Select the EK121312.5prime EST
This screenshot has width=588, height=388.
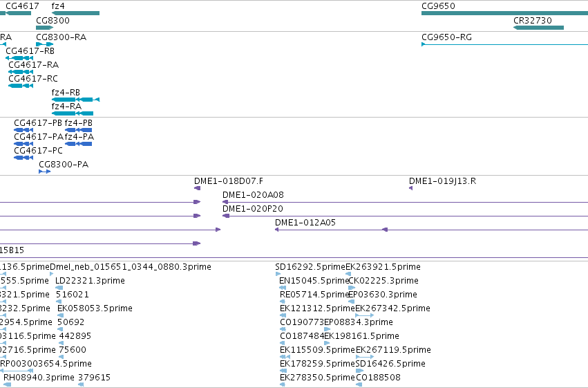(283, 315)
